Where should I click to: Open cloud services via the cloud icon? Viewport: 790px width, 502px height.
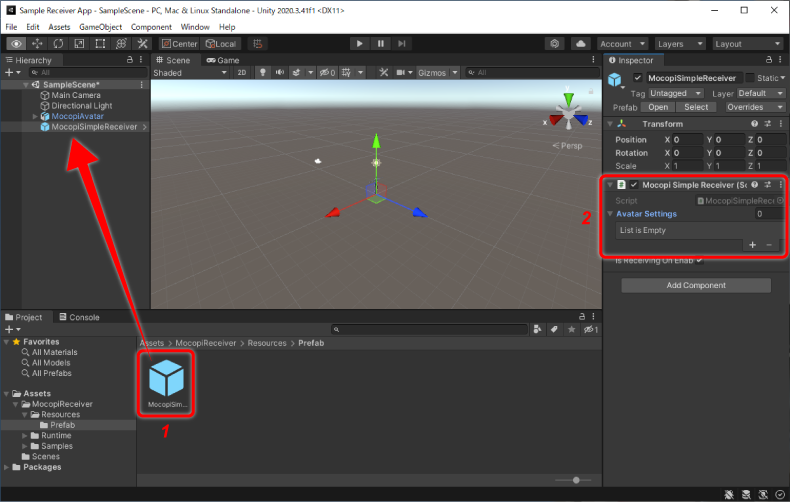[580, 44]
